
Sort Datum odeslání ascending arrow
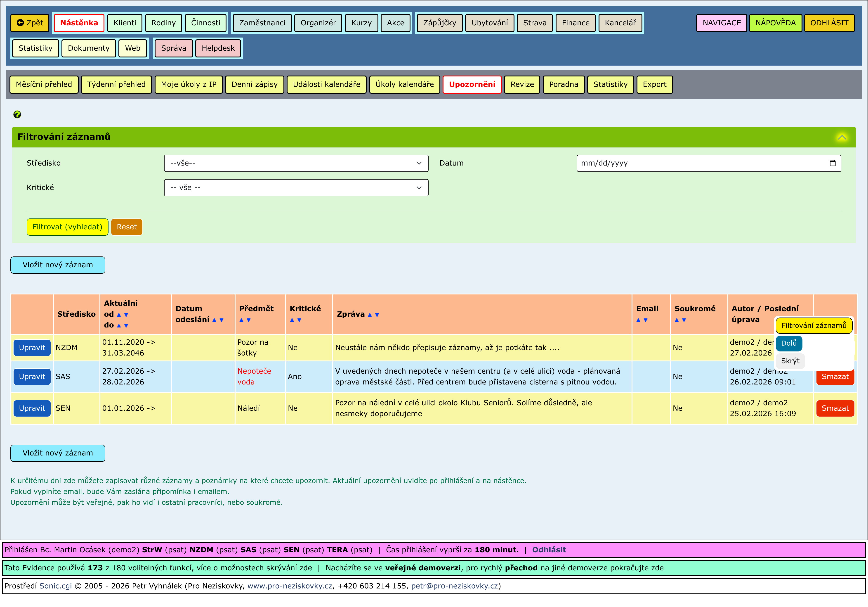[214, 320]
